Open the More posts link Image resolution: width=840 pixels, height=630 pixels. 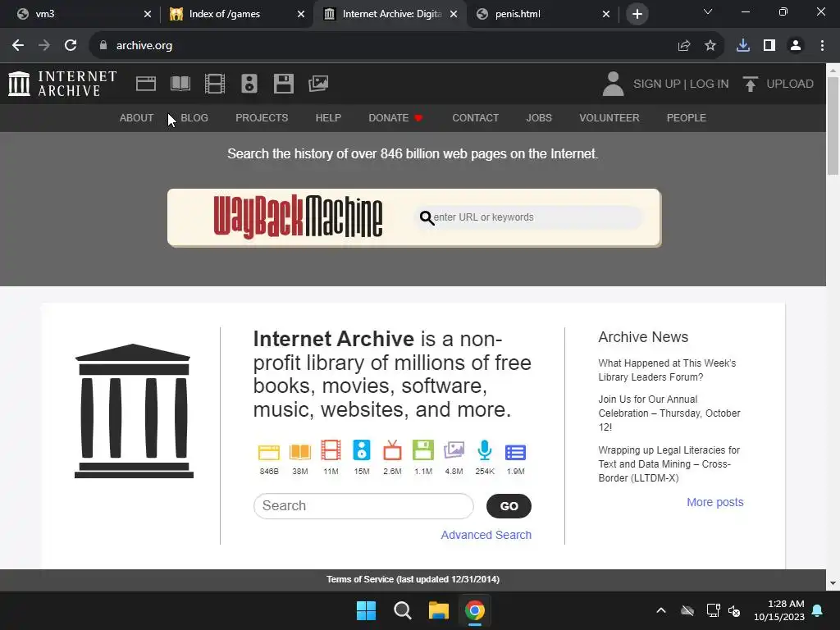pyautogui.click(x=715, y=502)
